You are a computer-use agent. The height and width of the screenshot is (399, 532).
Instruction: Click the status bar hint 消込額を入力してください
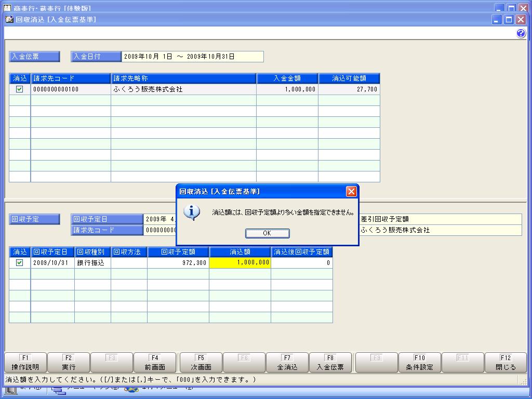tap(130, 380)
